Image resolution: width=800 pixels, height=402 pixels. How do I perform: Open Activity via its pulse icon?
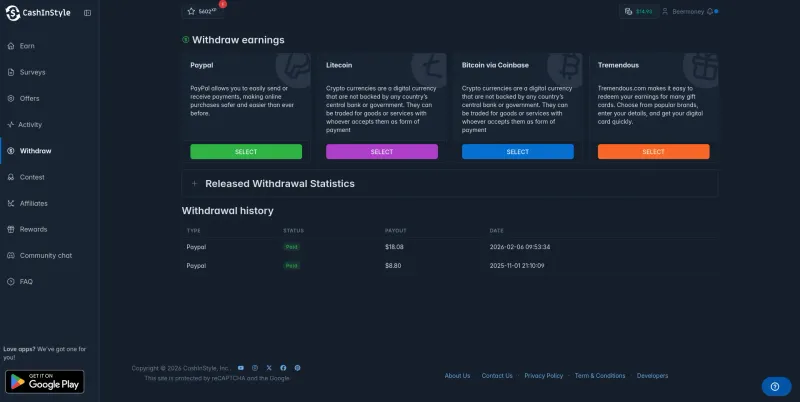[x=11, y=124]
